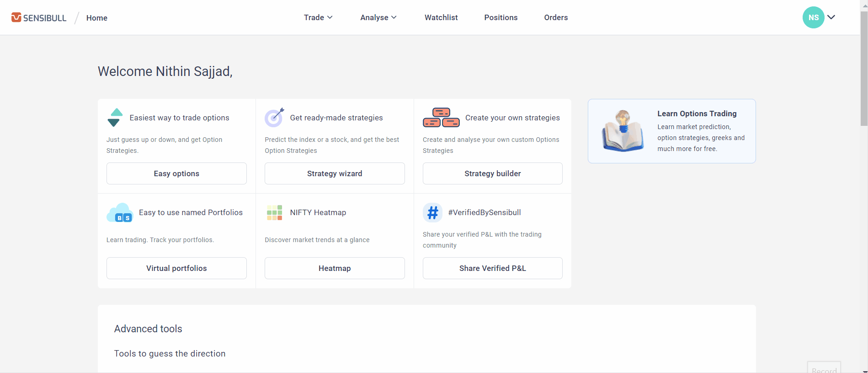Image resolution: width=868 pixels, height=373 pixels.
Task: Launch the Strategy wizard
Action: [335, 173]
